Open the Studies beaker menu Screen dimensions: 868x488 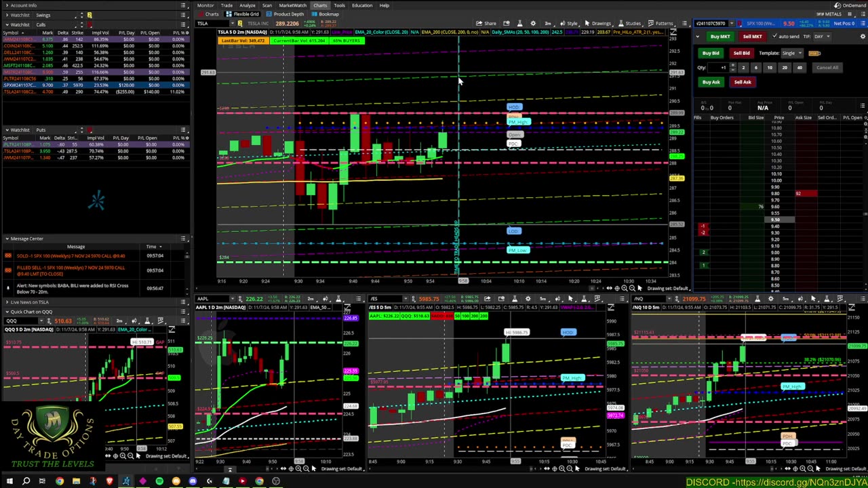629,23
